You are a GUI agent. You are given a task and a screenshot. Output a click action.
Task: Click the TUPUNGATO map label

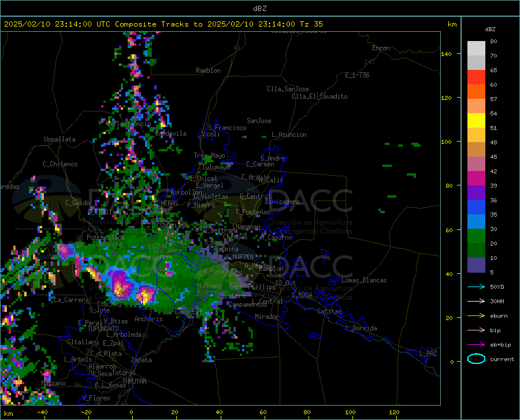(103, 329)
